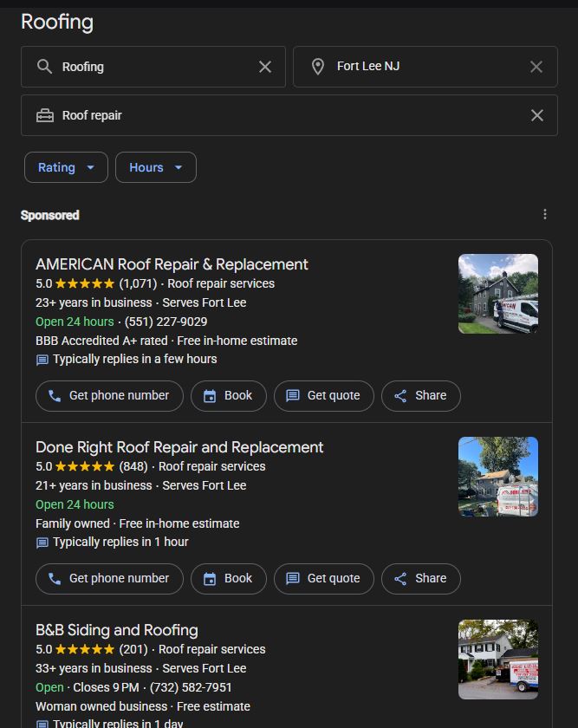Click the Sponsored label
This screenshot has height=728, width=578.
point(49,215)
